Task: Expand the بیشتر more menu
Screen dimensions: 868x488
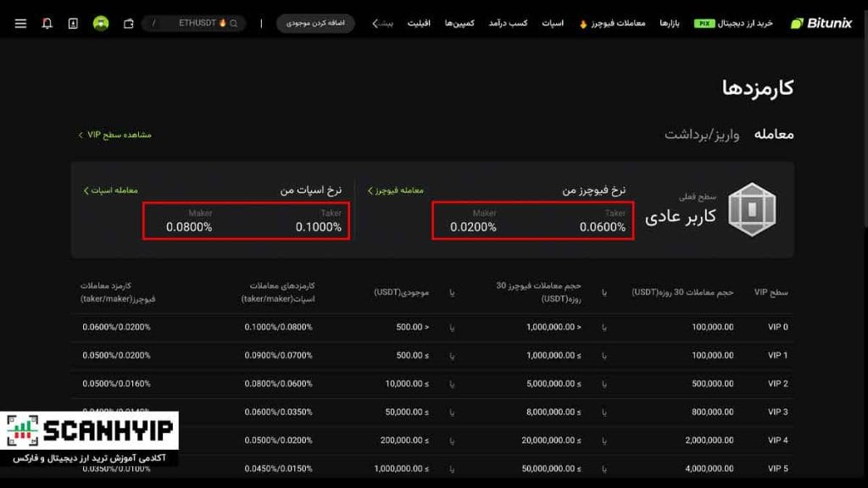Action: click(382, 23)
